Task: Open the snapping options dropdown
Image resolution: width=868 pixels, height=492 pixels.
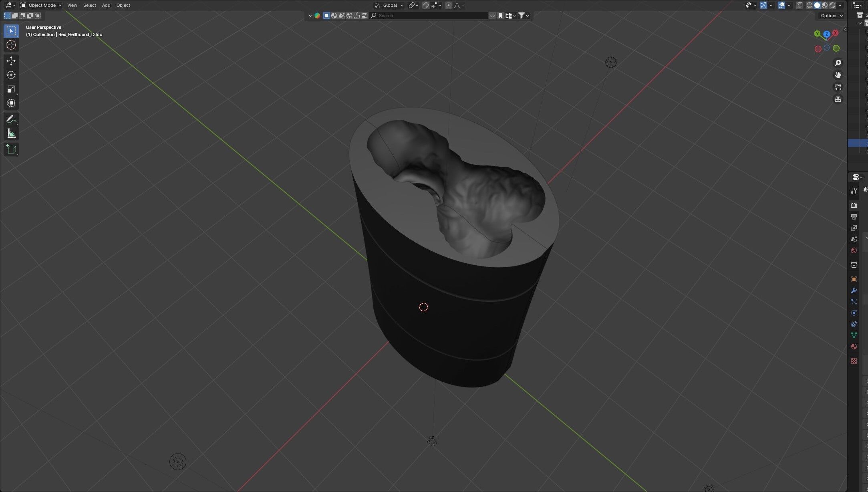Action: [x=436, y=5]
